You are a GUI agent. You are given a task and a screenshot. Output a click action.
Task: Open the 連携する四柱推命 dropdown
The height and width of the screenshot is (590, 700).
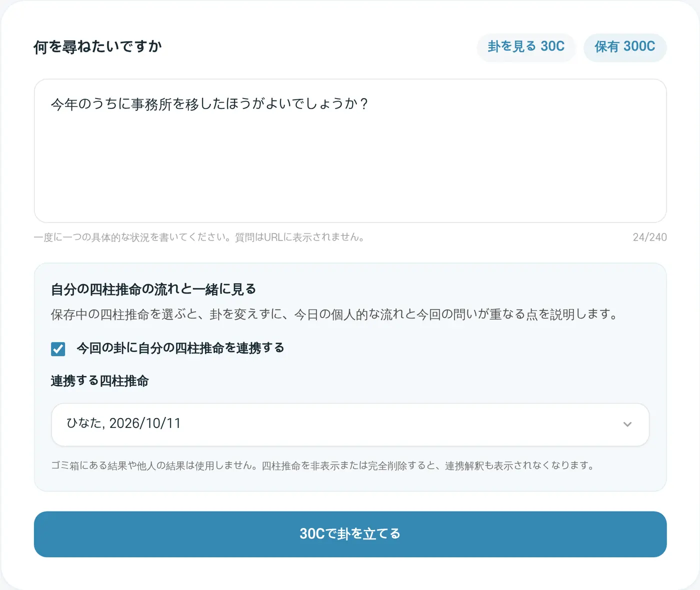click(x=350, y=424)
